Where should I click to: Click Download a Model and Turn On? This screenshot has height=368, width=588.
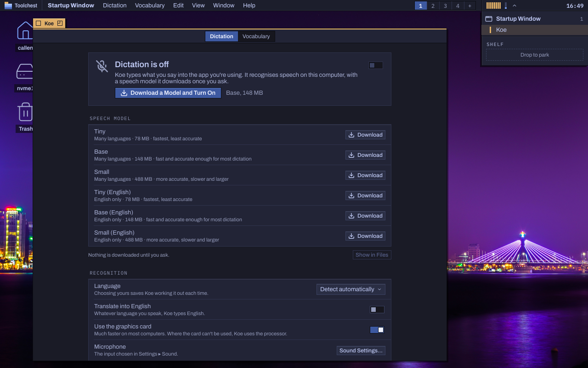pyautogui.click(x=168, y=93)
